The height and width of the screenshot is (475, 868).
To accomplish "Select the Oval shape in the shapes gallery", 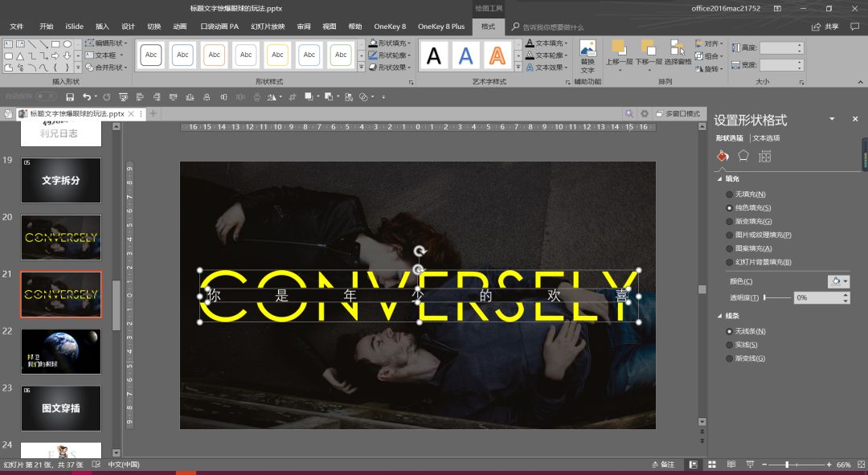I will click(x=67, y=43).
